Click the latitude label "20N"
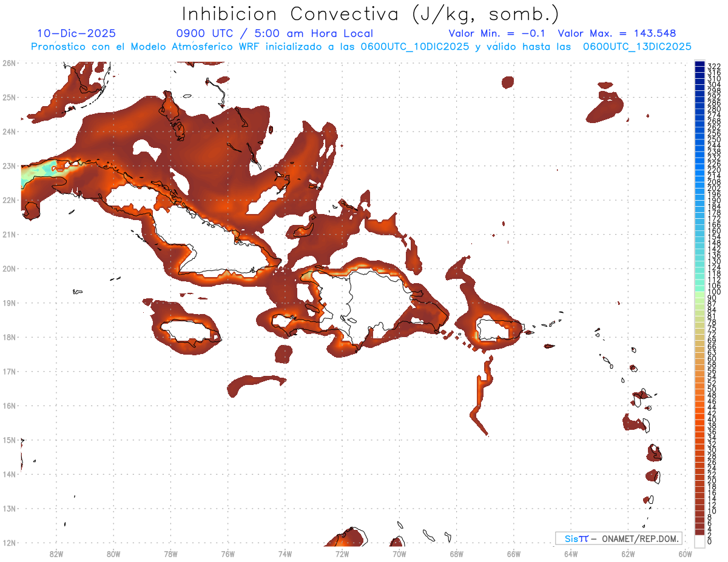The height and width of the screenshot is (562, 728). pyautogui.click(x=9, y=269)
